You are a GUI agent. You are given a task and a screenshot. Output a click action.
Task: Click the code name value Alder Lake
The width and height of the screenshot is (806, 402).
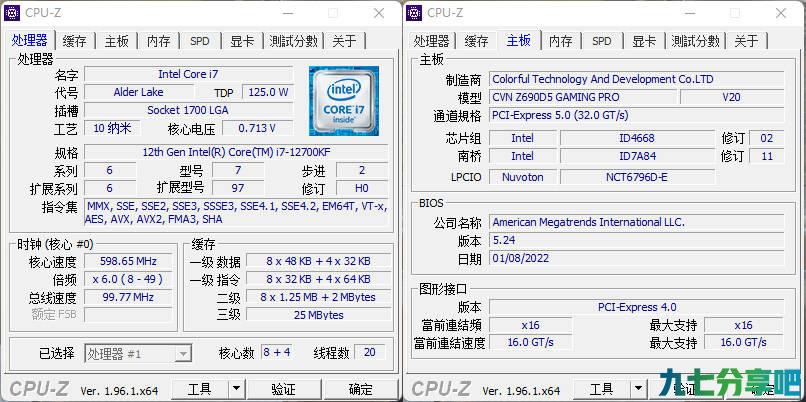(x=139, y=92)
